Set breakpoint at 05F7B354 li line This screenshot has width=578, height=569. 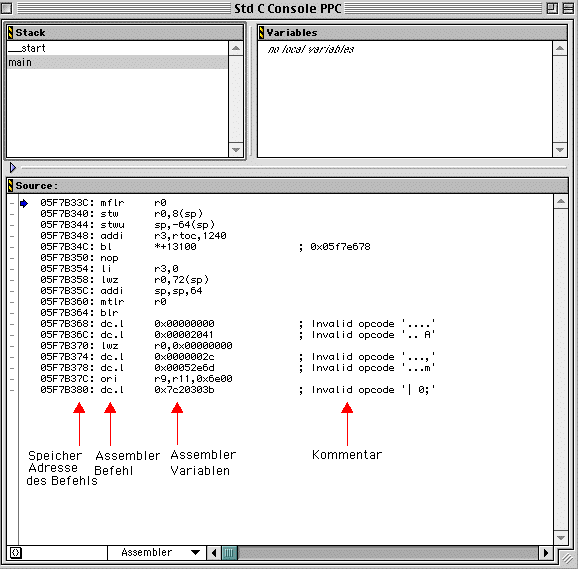pyautogui.click(x=12, y=269)
